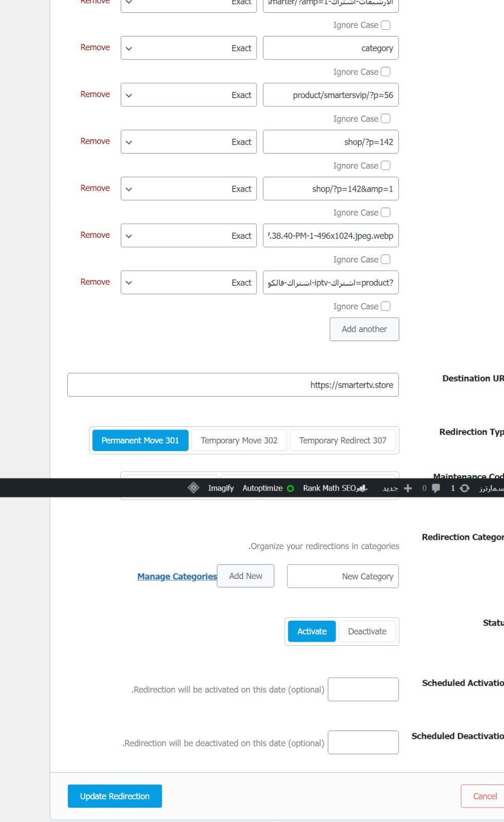This screenshot has width=504, height=822.
Task: Click the diamond plugin icon in admin bar
Action: [x=193, y=488]
